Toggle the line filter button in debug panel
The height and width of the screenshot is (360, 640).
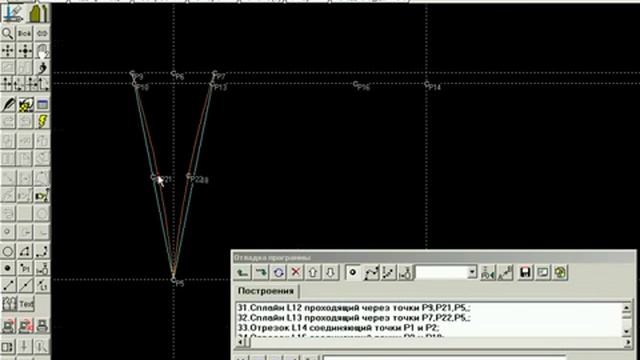point(389,272)
